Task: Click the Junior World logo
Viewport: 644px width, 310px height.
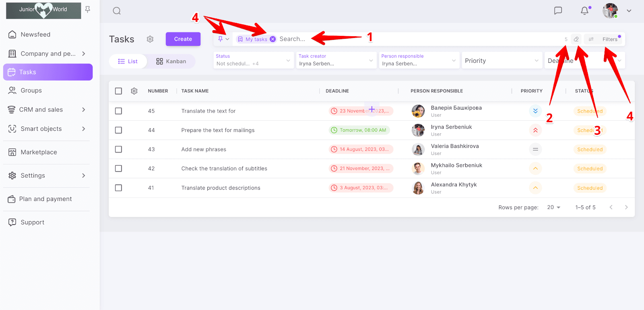Action: (x=43, y=10)
